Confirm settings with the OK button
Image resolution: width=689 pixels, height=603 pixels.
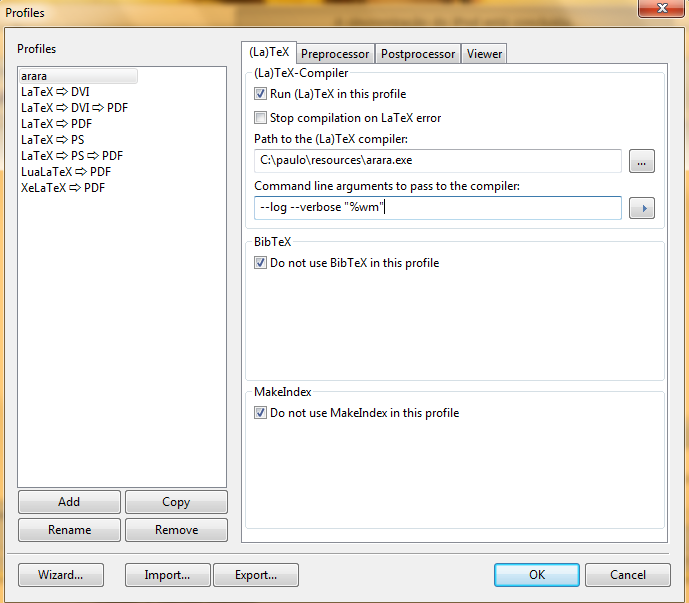click(x=537, y=575)
